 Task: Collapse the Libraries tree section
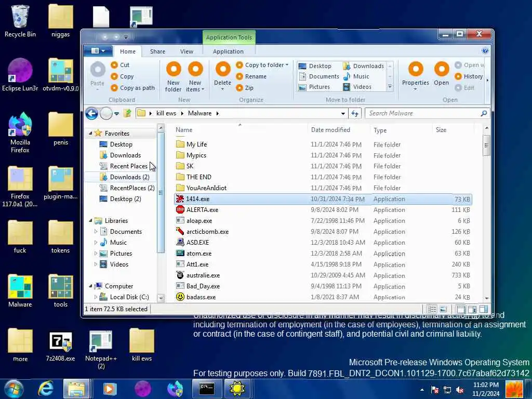90,220
